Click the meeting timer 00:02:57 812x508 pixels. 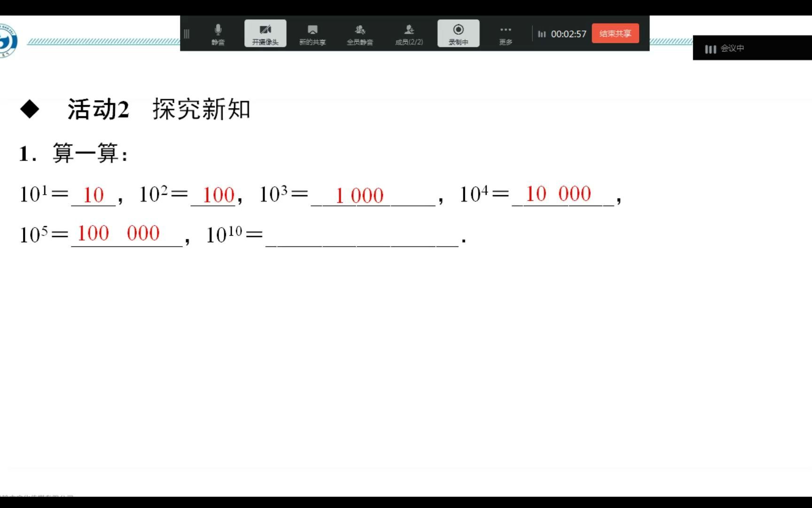click(569, 34)
